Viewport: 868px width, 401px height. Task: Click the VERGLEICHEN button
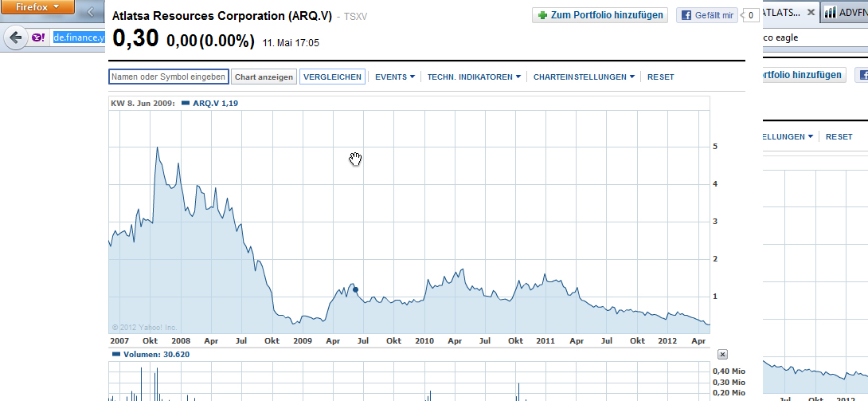click(332, 77)
